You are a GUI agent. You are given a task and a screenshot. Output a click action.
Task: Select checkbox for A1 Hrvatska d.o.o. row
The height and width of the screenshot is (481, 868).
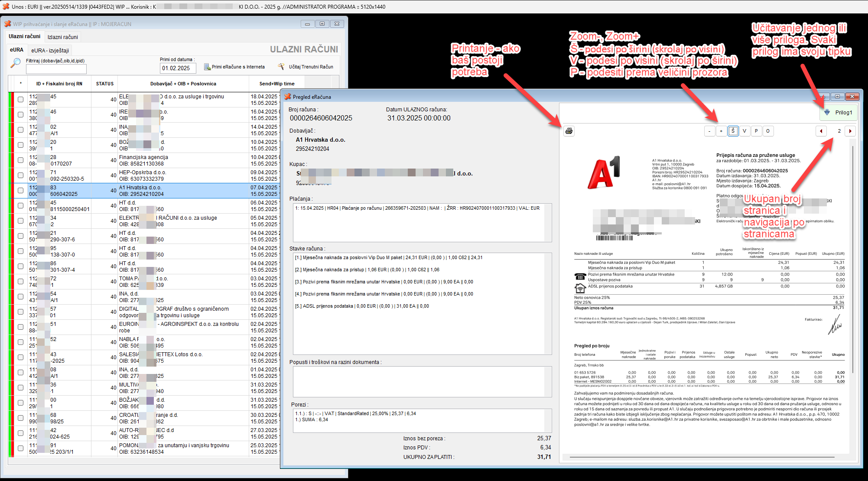pos(20,191)
